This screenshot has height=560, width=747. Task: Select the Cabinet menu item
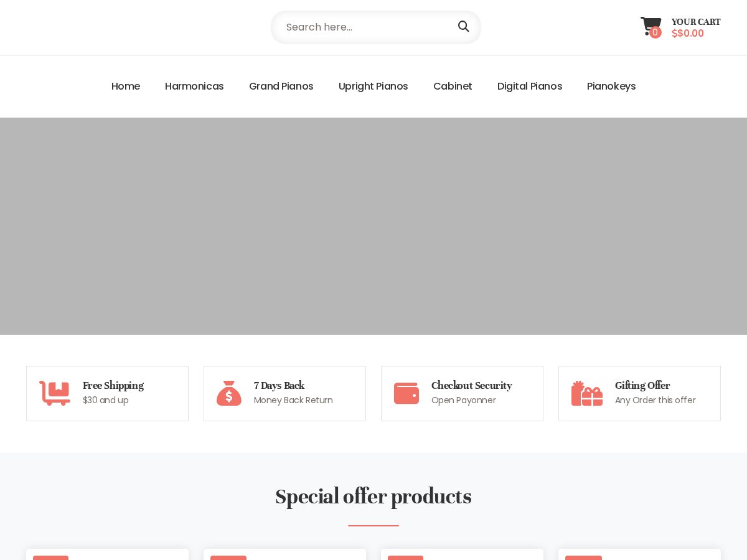453,86
